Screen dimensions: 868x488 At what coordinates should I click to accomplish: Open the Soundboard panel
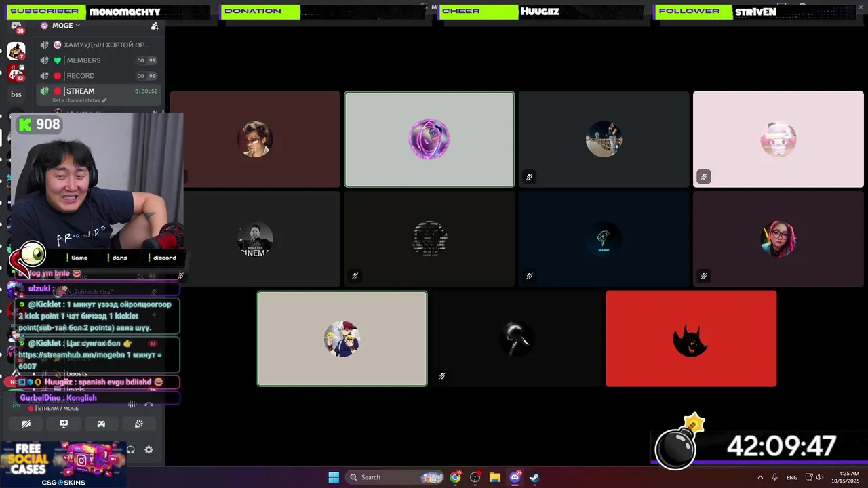(x=138, y=424)
